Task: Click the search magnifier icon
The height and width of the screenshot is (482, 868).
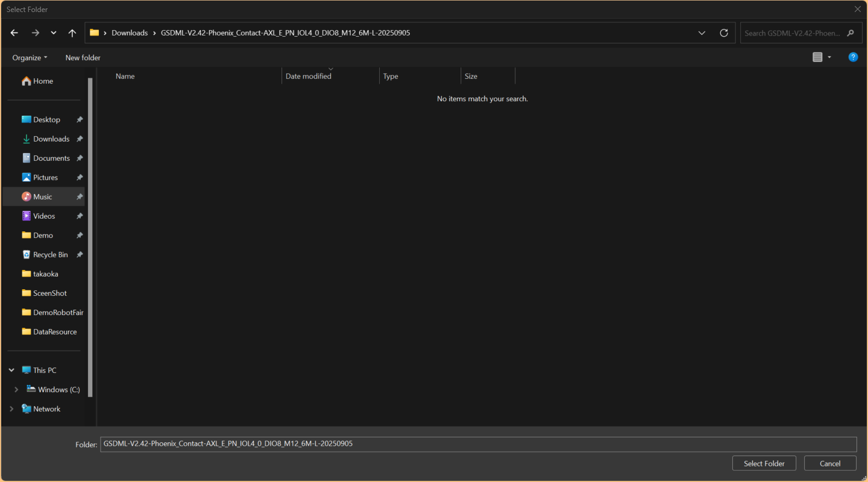Action: click(x=851, y=33)
